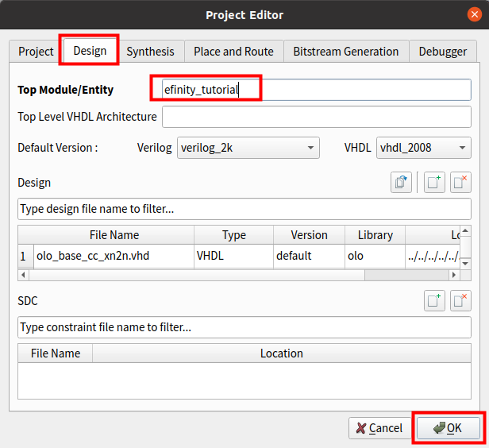The image size is (489, 448).
Task: Click the design file name filter box
Action: click(x=244, y=209)
